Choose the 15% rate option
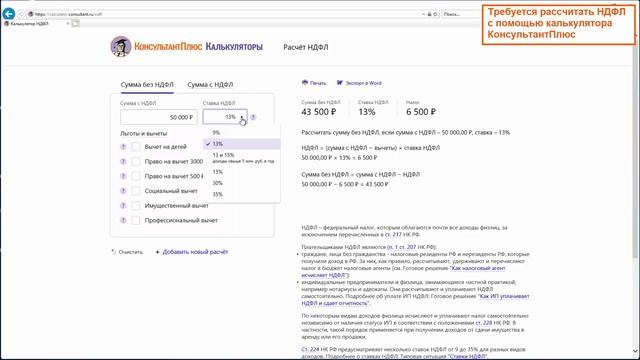 (242, 172)
